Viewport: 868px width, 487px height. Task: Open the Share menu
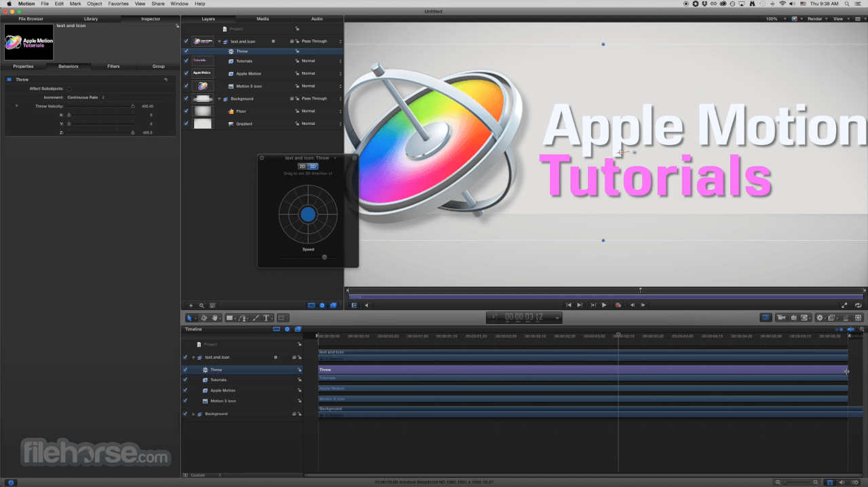point(157,3)
